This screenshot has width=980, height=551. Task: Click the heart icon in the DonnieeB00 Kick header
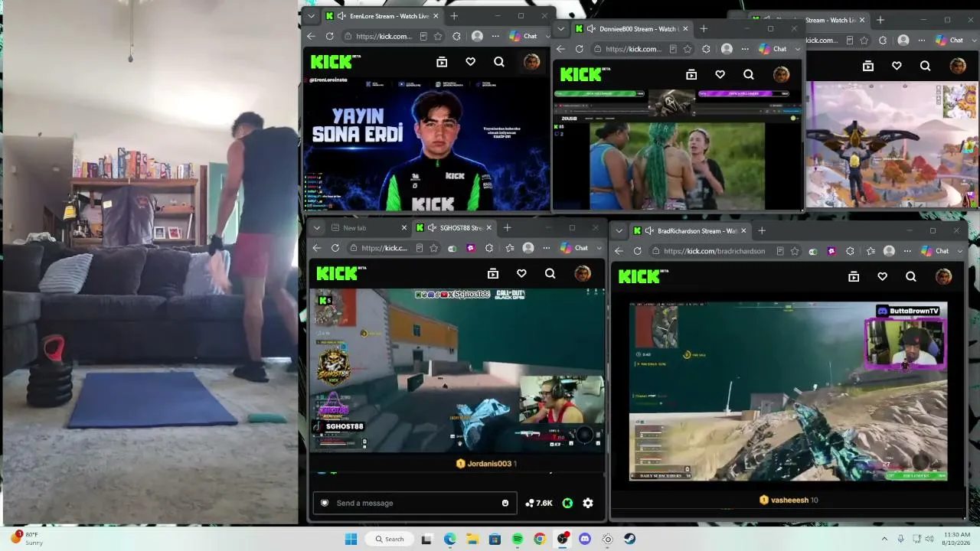[720, 74]
